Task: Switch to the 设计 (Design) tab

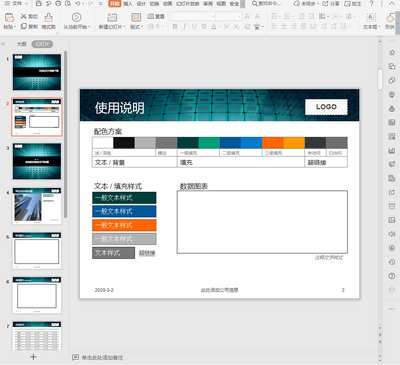Action: 141,4
